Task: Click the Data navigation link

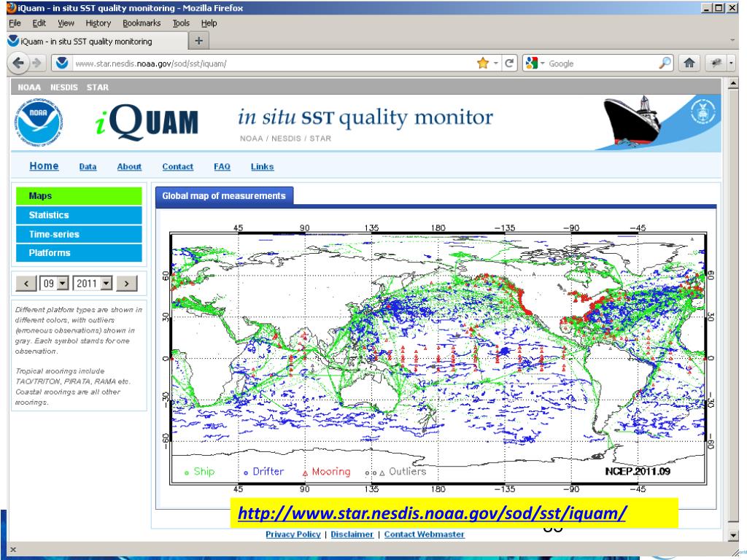Action: (x=88, y=166)
